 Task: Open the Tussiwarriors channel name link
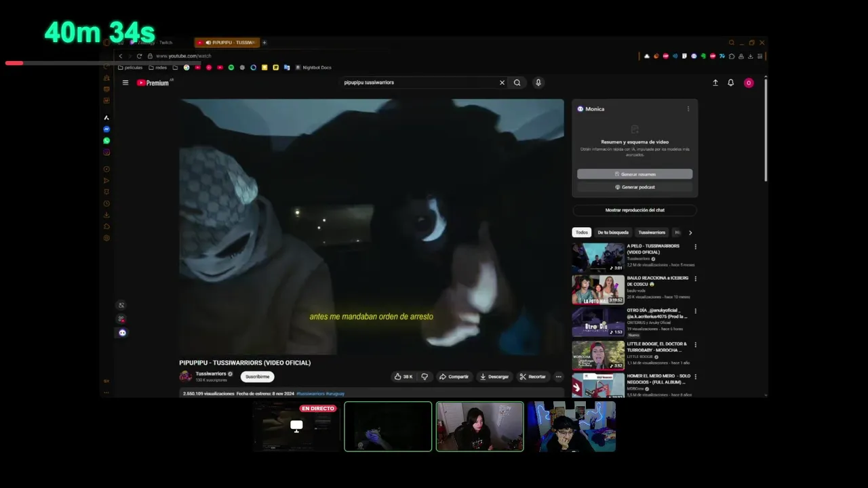click(211, 373)
